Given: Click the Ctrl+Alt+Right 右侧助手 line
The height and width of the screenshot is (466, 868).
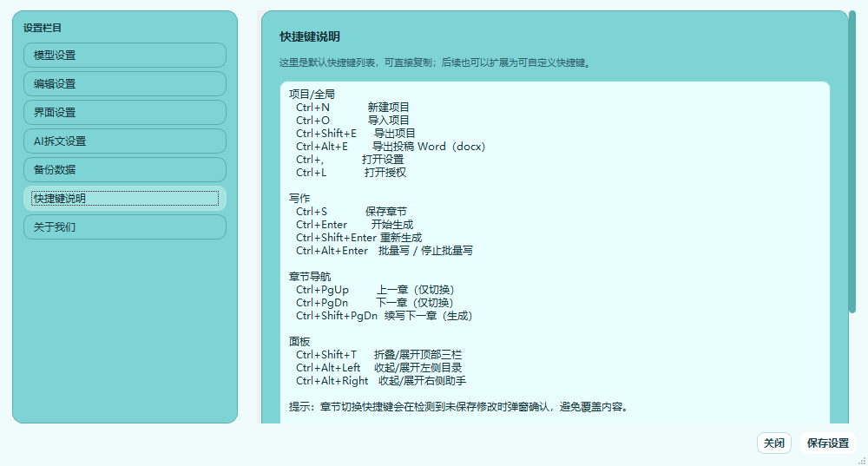Looking at the screenshot, I should (x=381, y=381).
